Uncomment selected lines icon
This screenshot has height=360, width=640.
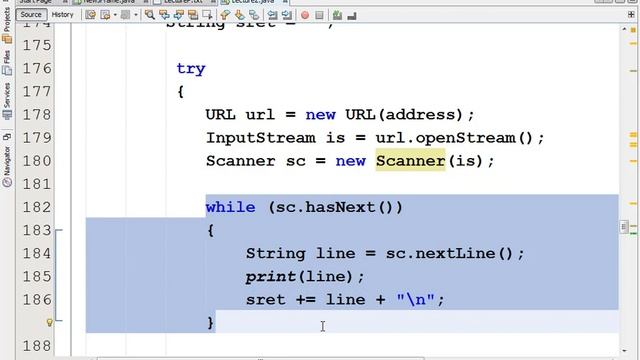(352, 16)
